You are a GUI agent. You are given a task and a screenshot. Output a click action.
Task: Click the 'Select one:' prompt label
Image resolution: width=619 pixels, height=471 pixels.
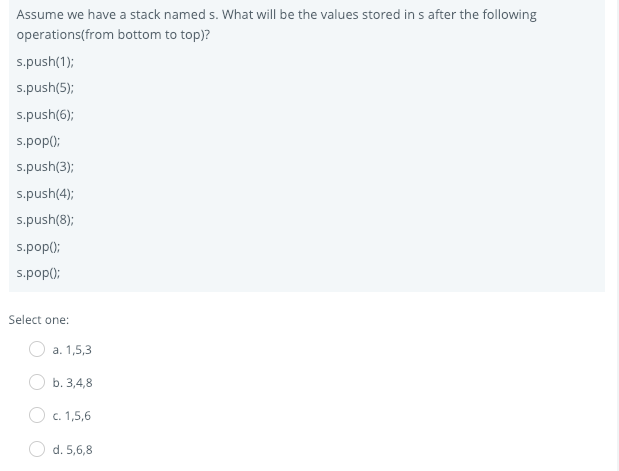click(x=39, y=320)
